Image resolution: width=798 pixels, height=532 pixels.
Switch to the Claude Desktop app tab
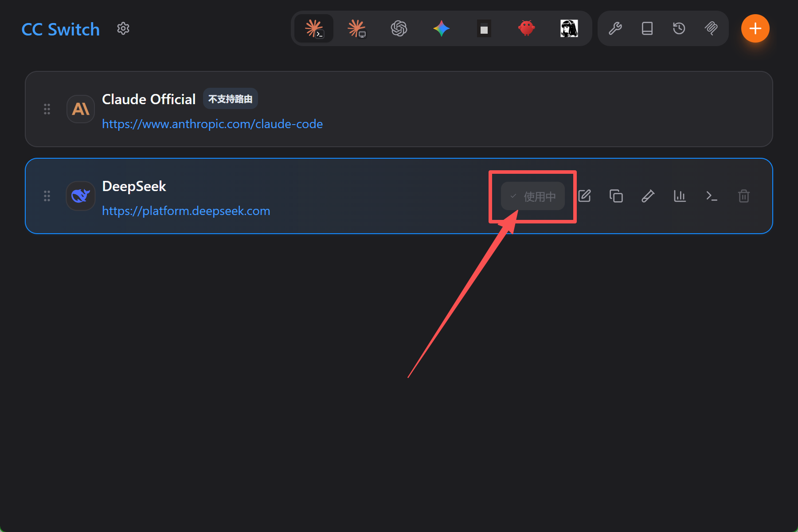click(356, 29)
